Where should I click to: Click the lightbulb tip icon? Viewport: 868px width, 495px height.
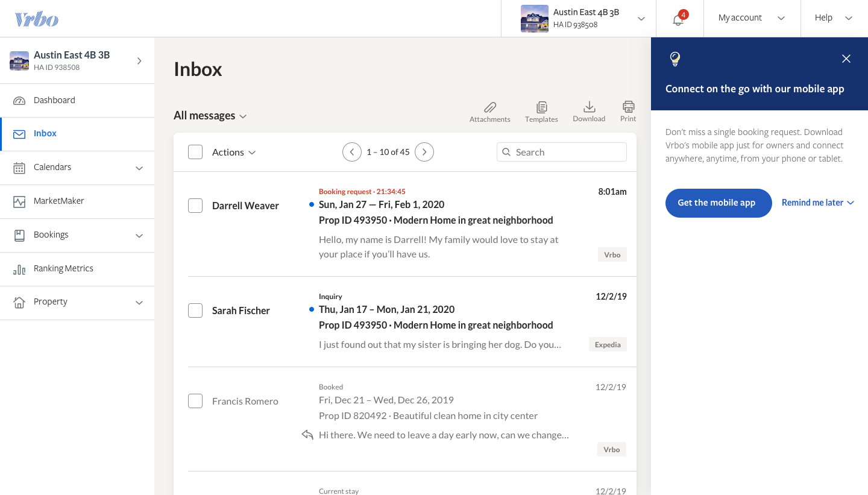[x=675, y=59]
